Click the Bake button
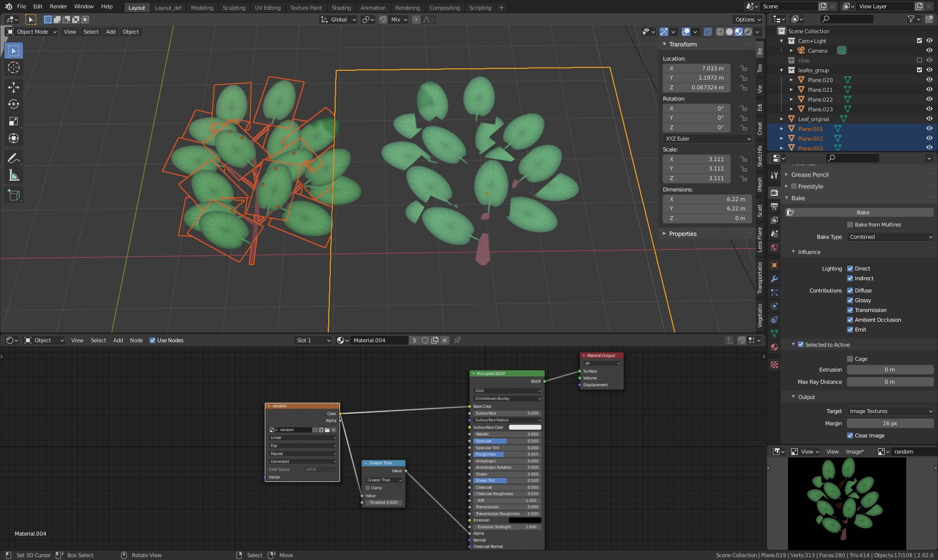Viewport: 938px width, 560px height. (x=862, y=212)
